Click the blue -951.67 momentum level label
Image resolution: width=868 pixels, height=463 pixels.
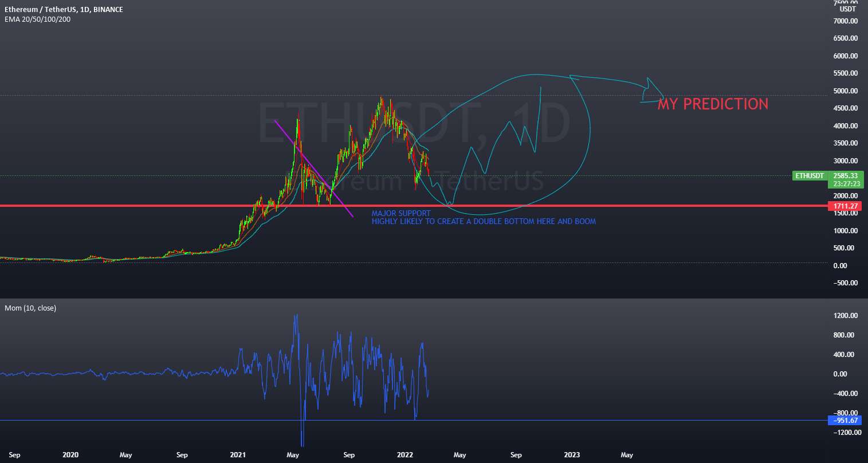pyautogui.click(x=845, y=421)
